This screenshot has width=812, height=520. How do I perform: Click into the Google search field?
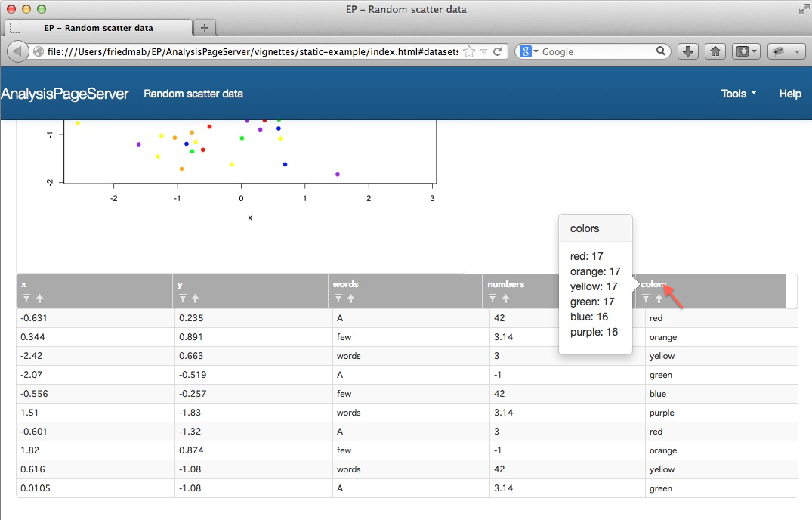coord(597,51)
